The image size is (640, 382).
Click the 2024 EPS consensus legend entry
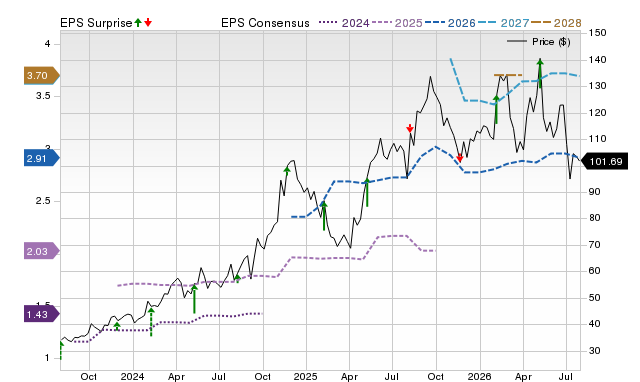[x=344, y=23]
